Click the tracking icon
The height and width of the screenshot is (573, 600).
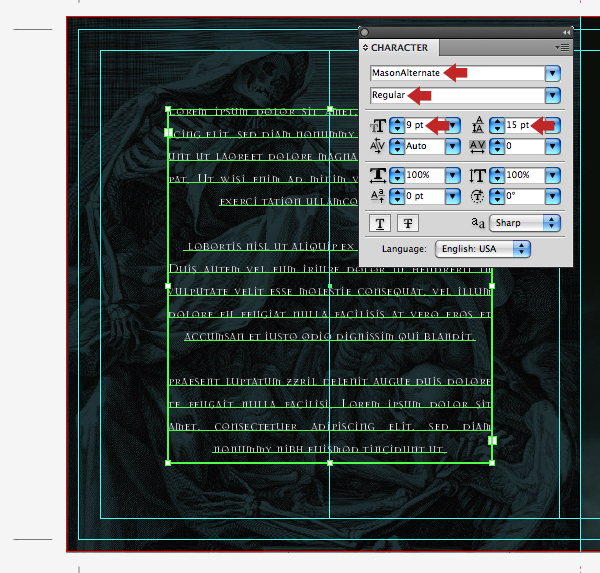click(x=478, y=147)
